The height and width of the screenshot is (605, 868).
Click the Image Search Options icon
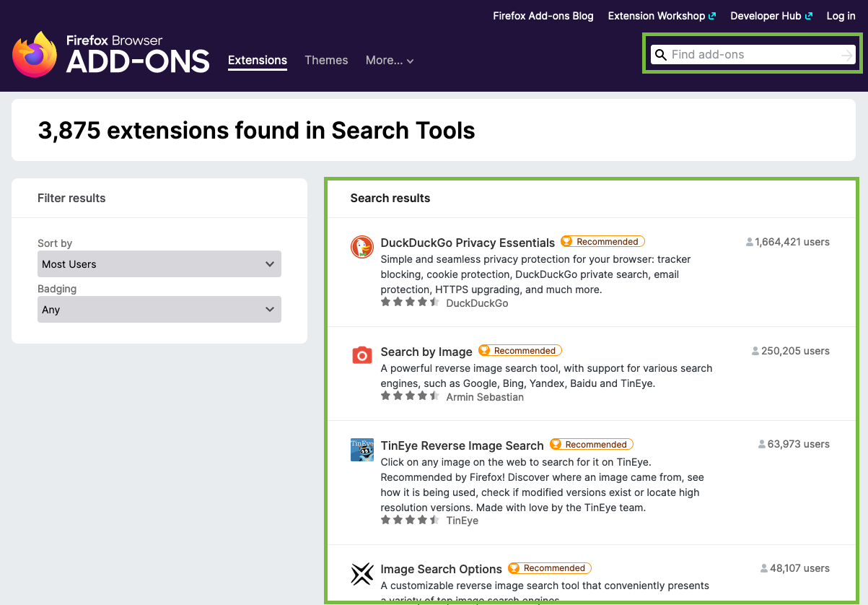(x=361, y=573)
